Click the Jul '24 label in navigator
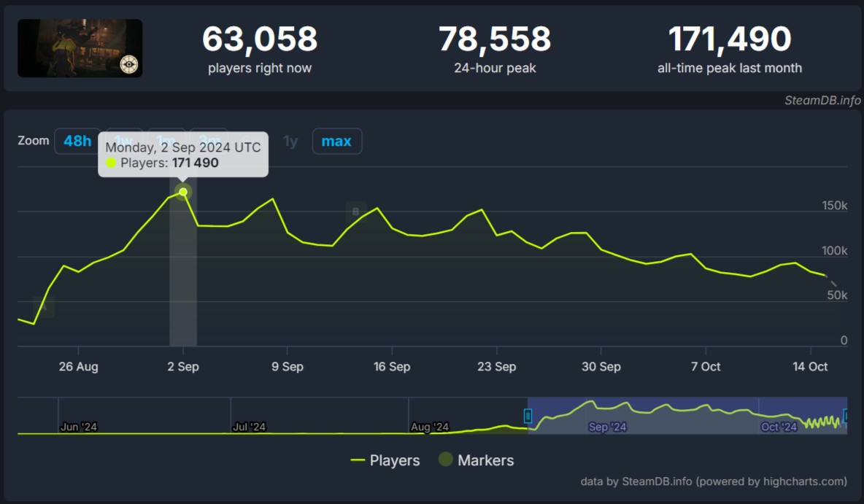 (x=249, y=427)
